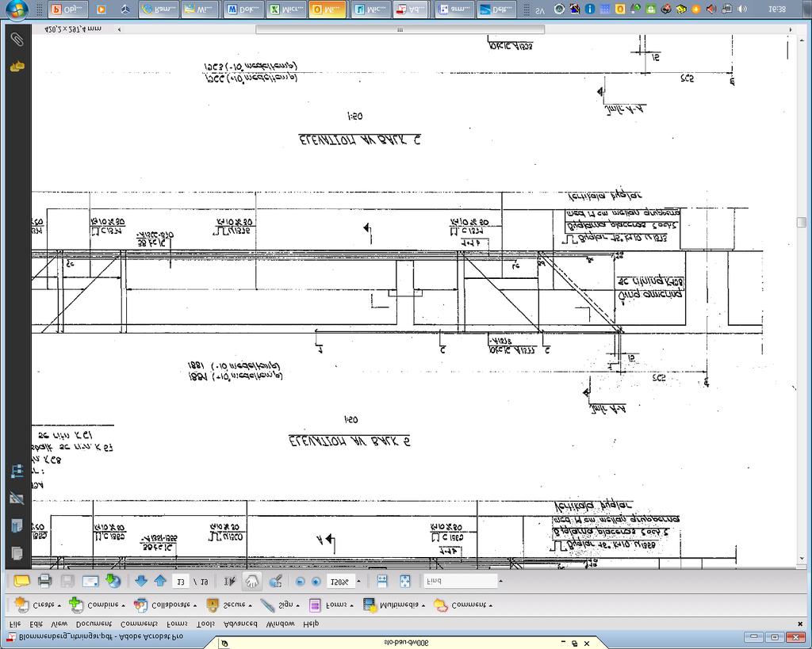
Task: Open the Comments menu
Action: point(139,624)
